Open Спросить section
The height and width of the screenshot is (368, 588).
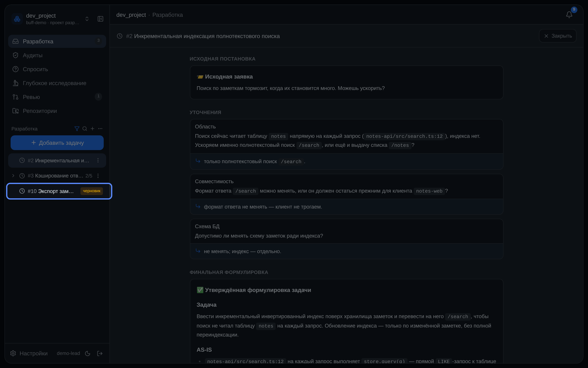click(x=57, y=69)
